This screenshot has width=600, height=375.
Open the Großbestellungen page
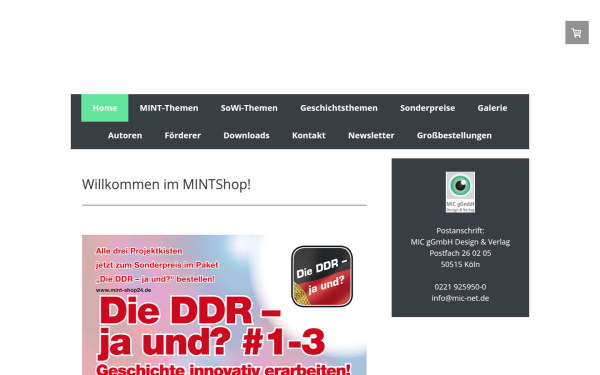[454, 135]
